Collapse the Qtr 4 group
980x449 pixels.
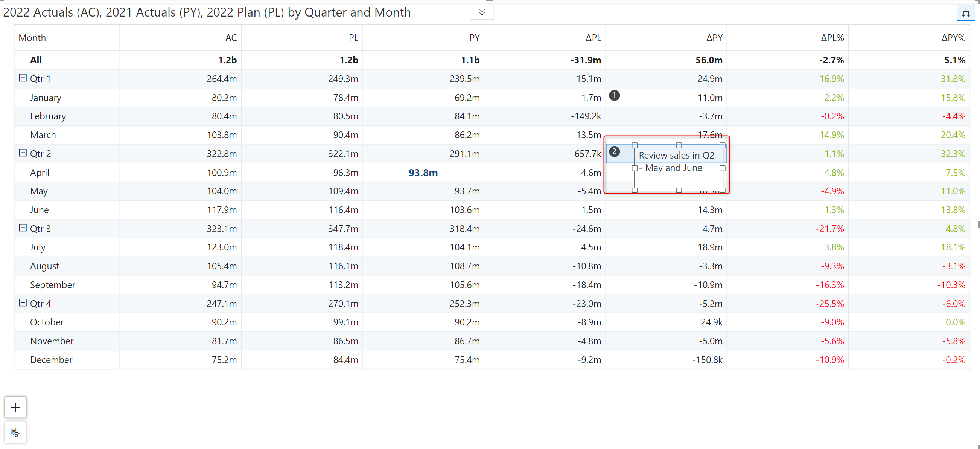click(23, 303)
